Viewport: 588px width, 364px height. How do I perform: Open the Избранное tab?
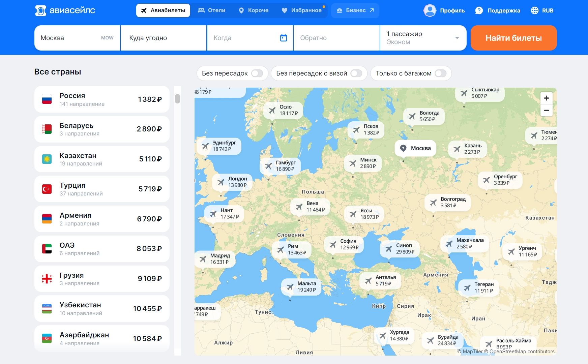pos(302,10)
